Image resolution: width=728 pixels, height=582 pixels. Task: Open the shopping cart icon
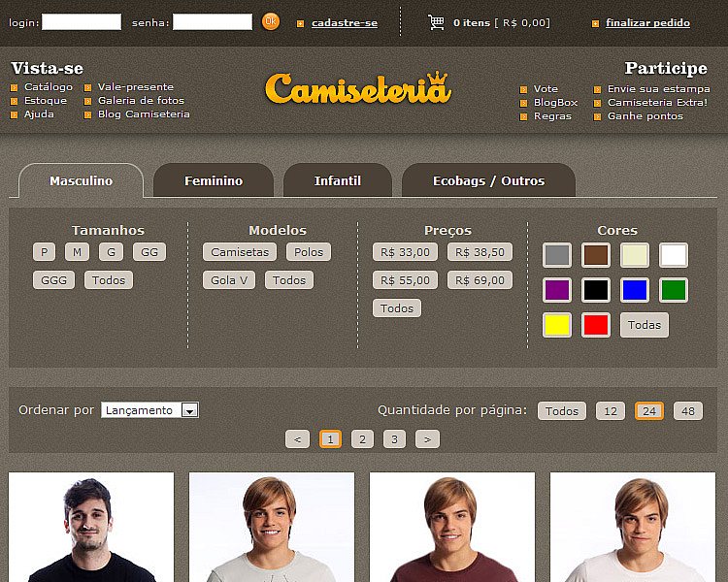[436, 22]
